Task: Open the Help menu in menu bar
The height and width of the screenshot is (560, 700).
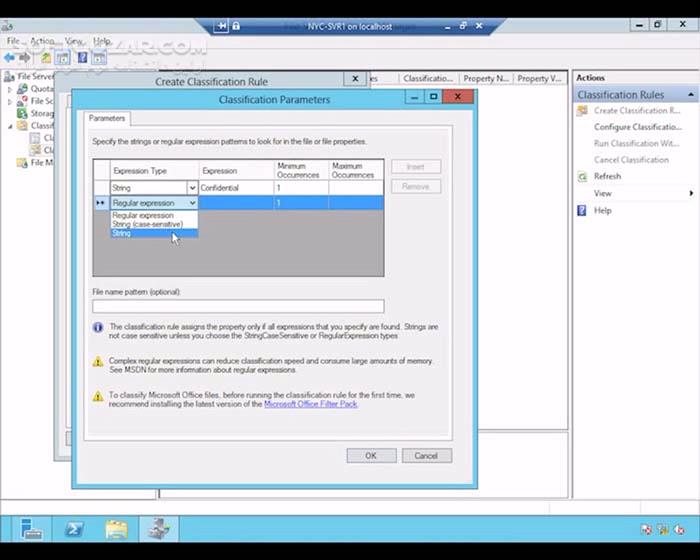Action: coord(102,41)
